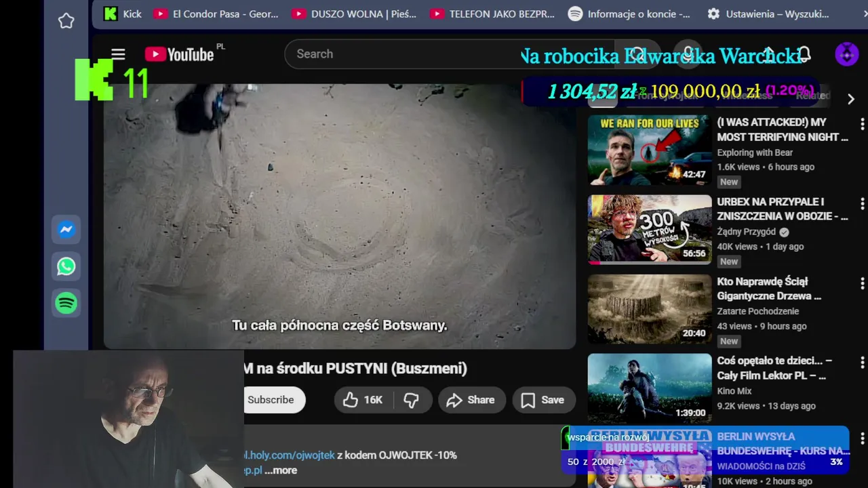Click the video player area

tap(340, 216)
